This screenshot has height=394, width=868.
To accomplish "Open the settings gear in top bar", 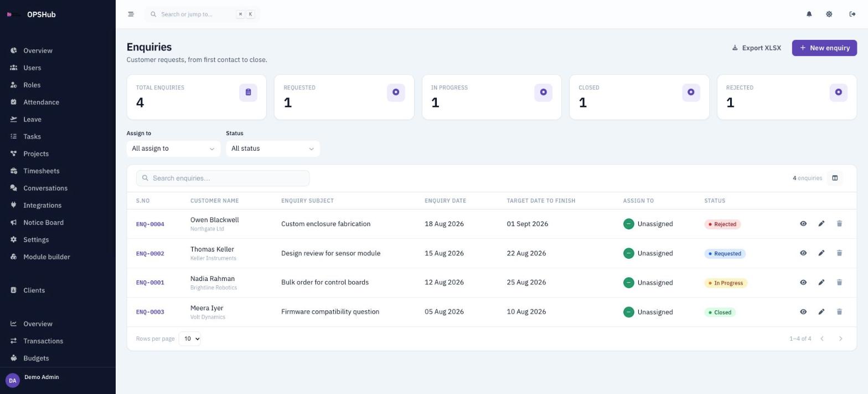I will click(829, 14).
